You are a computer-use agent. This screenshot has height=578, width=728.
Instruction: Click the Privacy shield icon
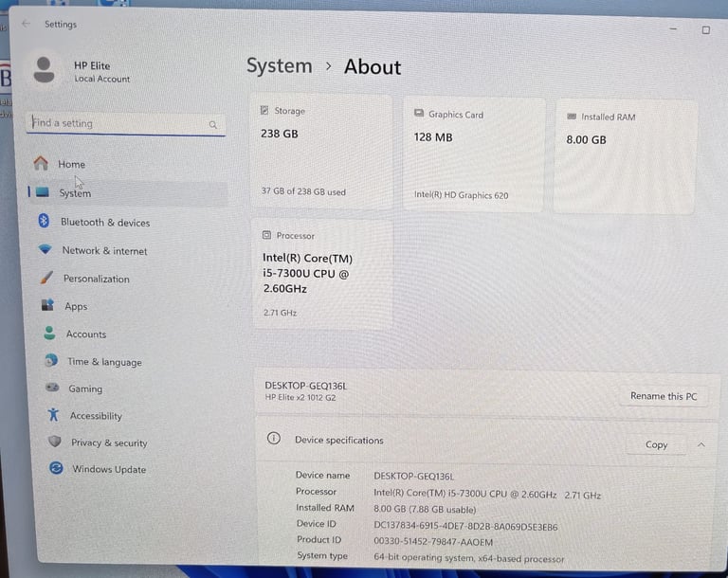tap(55, 441)
